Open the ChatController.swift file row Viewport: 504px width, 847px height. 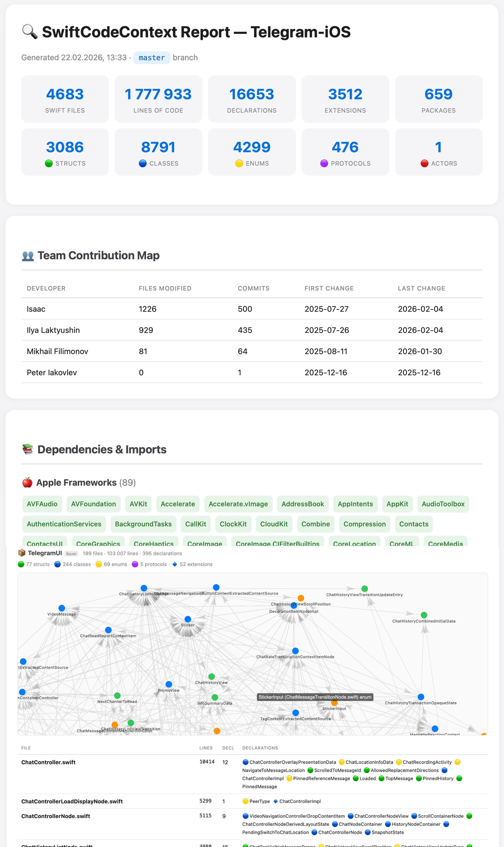252,774
